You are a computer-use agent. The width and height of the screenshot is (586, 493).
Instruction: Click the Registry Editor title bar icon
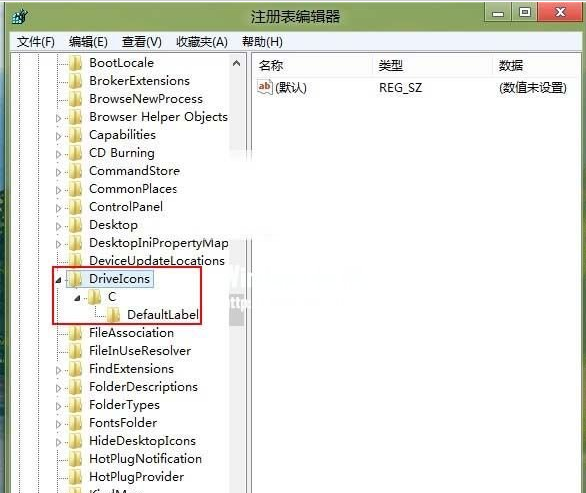[19, 16]
